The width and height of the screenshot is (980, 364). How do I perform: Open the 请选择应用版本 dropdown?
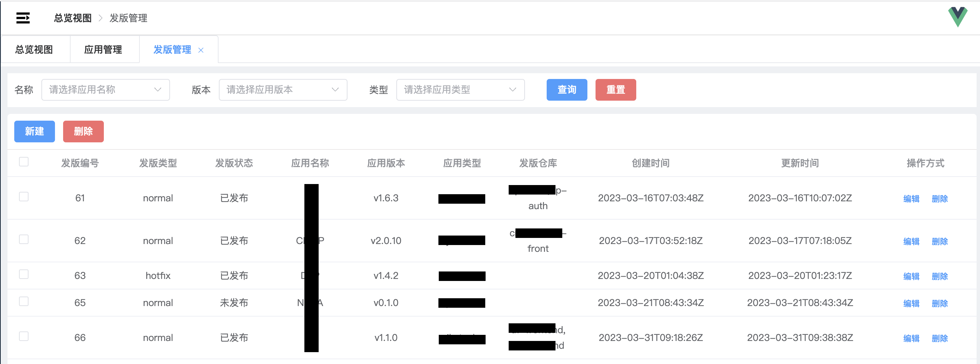(x=283, y=90)
